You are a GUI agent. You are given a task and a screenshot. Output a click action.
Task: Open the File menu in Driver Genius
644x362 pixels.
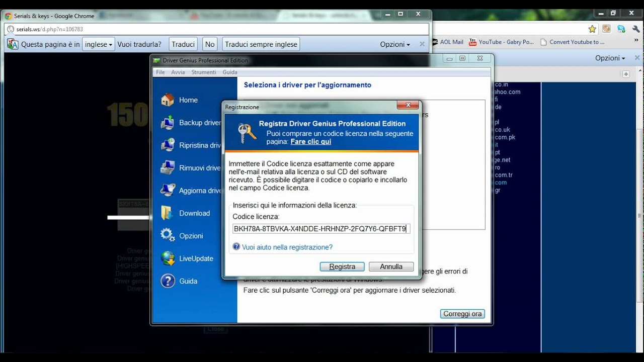160,72
